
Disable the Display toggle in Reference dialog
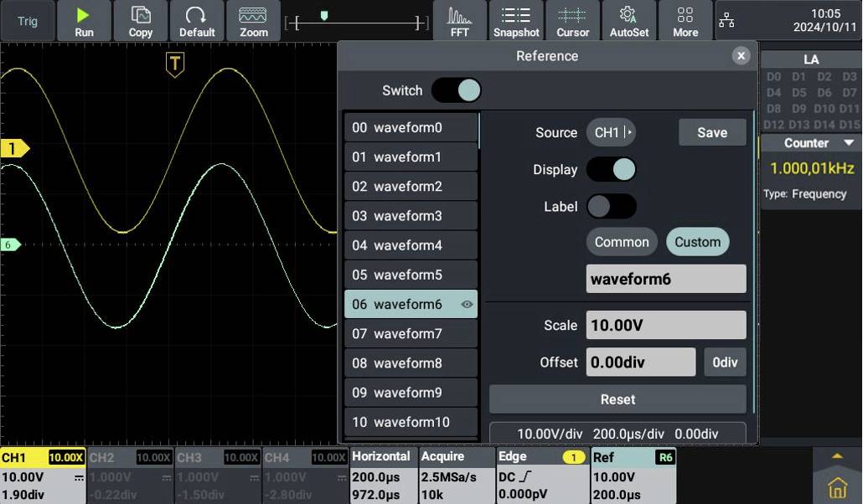(x=612, y=169)
